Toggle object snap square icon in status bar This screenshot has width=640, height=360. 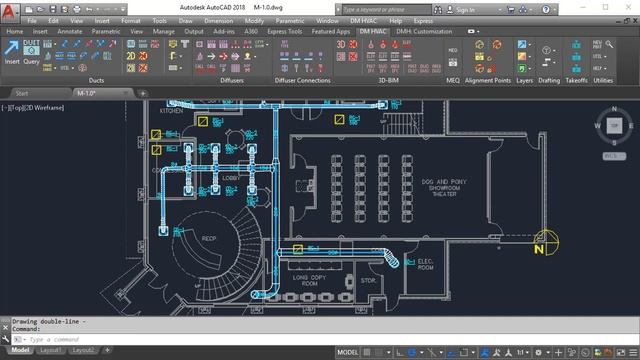tap(464, 352)
